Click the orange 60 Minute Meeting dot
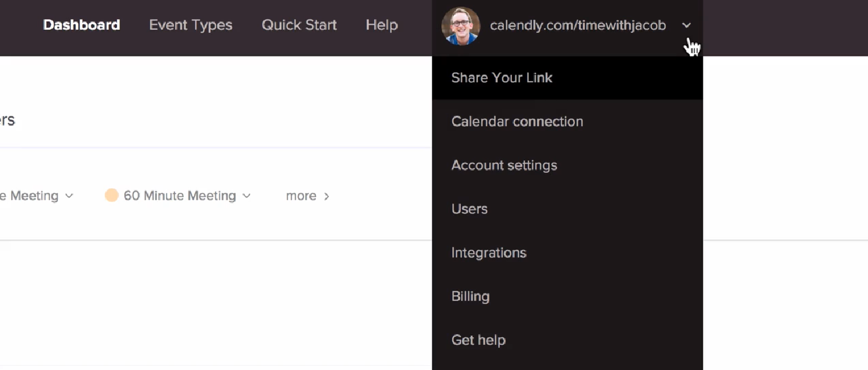Viewport: 868px width, 370px height. pos(111,195)
